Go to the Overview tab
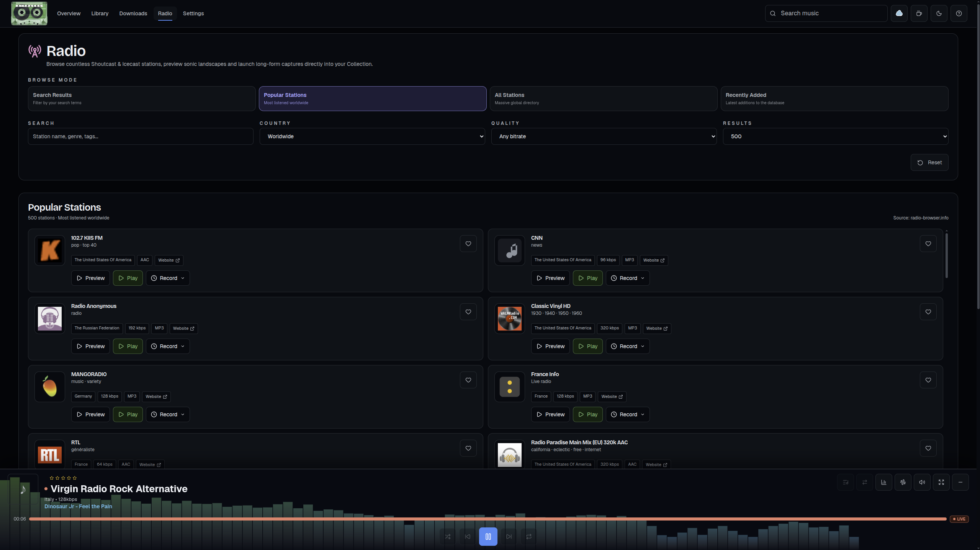Image resolution: width=980 pixels, height=550 pixels. click(69, 13)
